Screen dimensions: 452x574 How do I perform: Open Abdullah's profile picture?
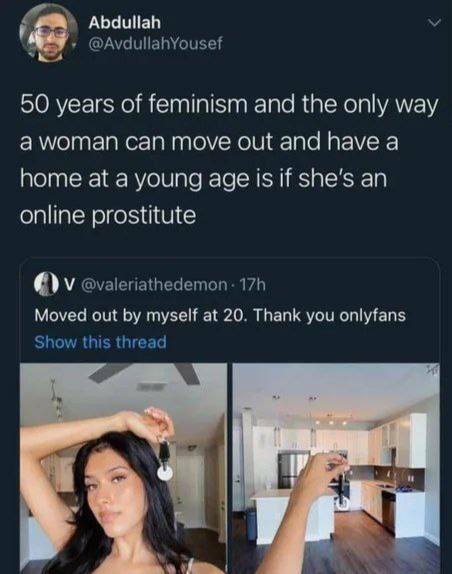click(x=49, y=34)
